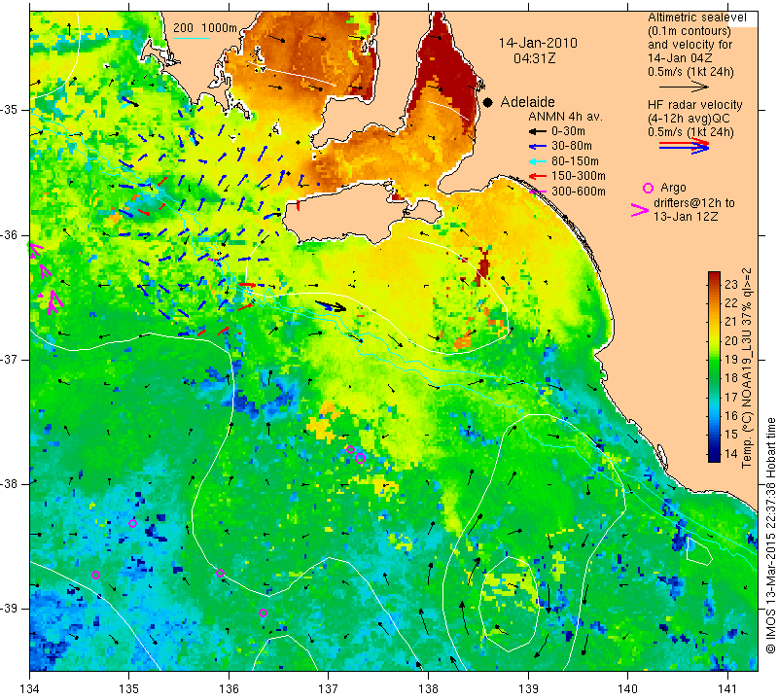This screenshot has width=778, height=700.
Task: Click the 150-300m depth label
Action: pyautogui.click(x=578, y=176)
